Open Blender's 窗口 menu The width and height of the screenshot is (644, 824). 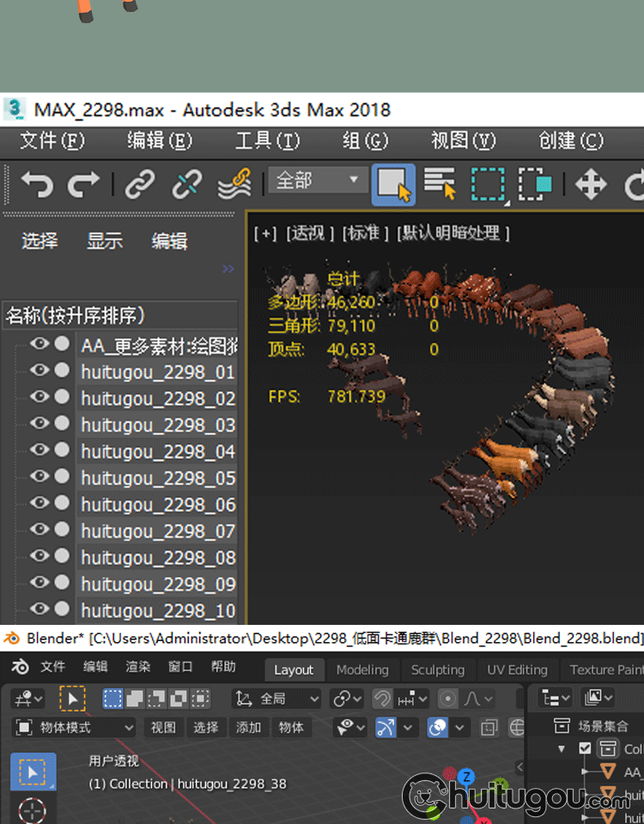180,666
